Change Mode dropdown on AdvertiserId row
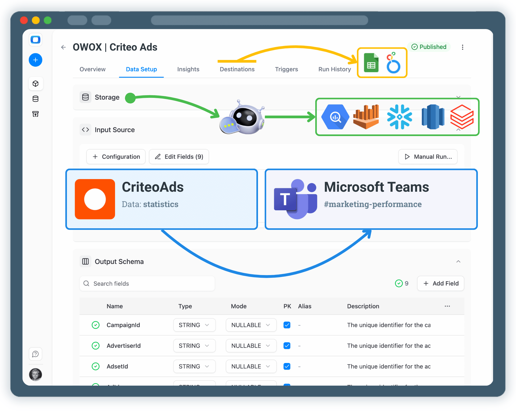The height and width of the screenshot is (420, 516). pos(251,346)
